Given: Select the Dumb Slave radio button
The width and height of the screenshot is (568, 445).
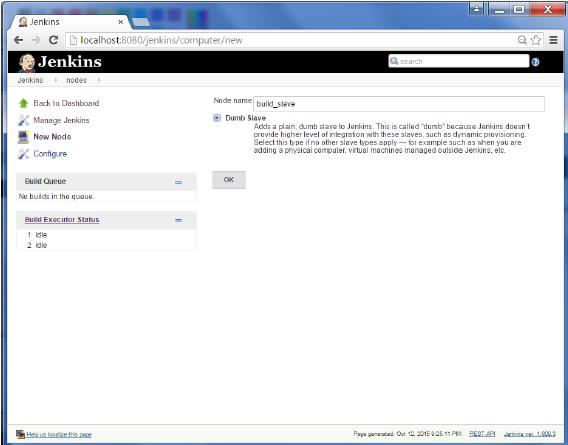Looking at the screenshot, I should tap(217, 118).
